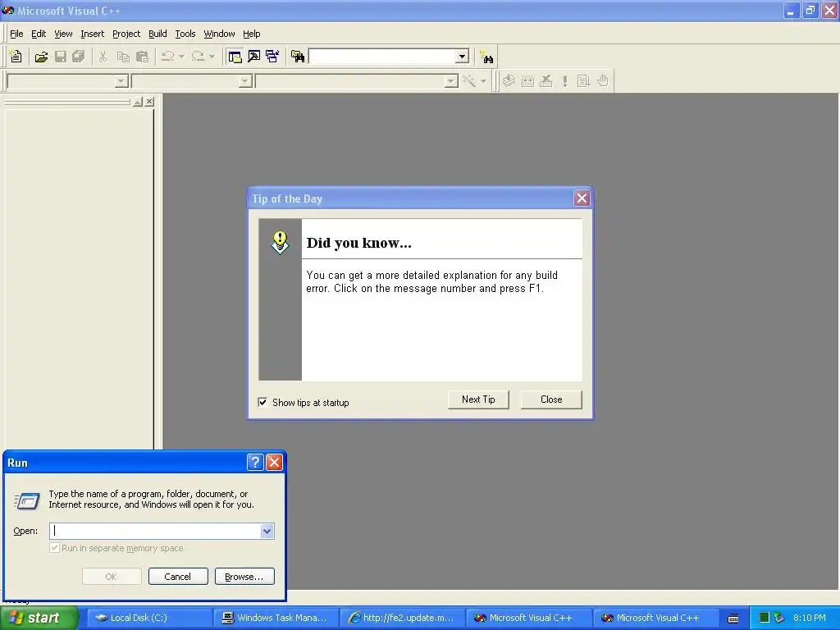Image resolution: width=840 pixels, height=630 pixels.
Task: Expand the docked workspace pane
Action: (x=138, y=102)
